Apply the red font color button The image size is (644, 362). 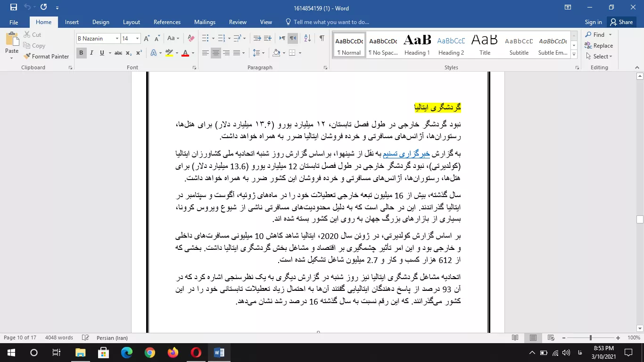pos(185,53)
